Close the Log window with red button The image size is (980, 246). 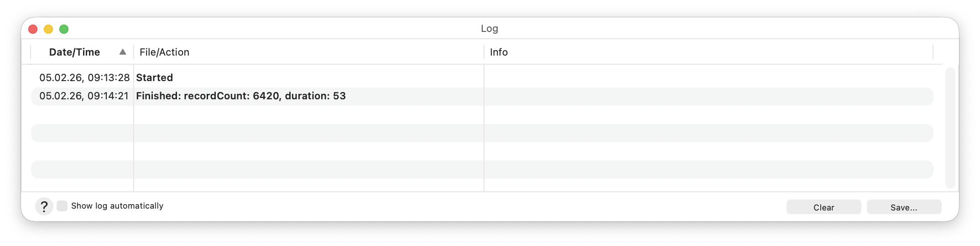point(33,29)
